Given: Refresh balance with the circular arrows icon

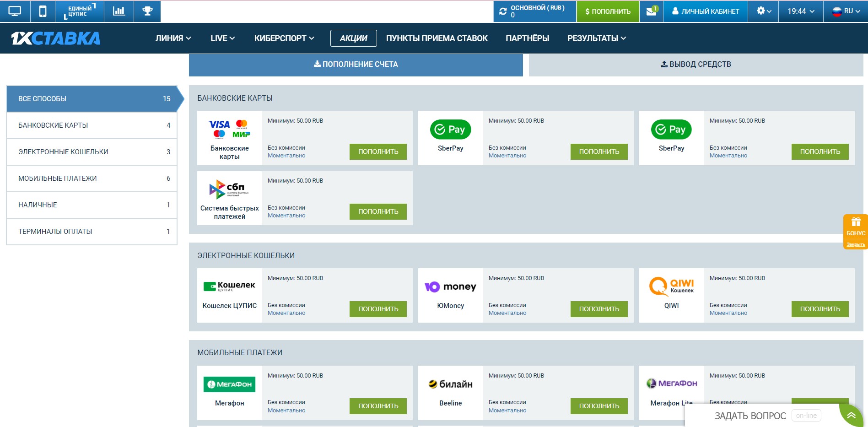Looking at the screenshot, I should click(503, 11).
